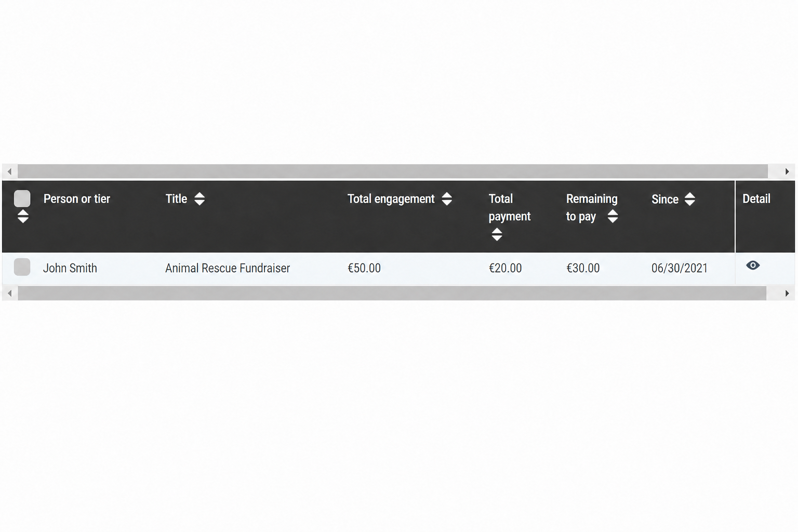Sort by Remaining to pay sort arrows

[613, 217]
